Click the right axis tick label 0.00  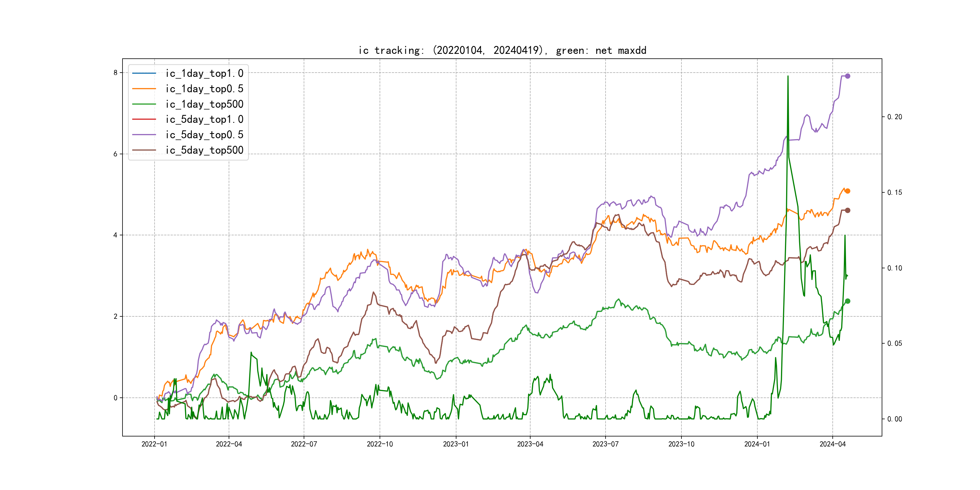894,419
